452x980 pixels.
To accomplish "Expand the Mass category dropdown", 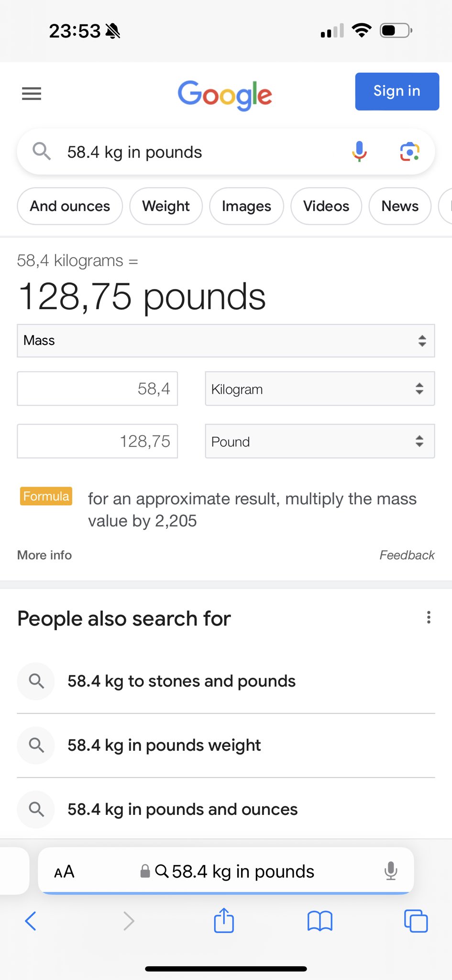I will [x=226, y=341].
